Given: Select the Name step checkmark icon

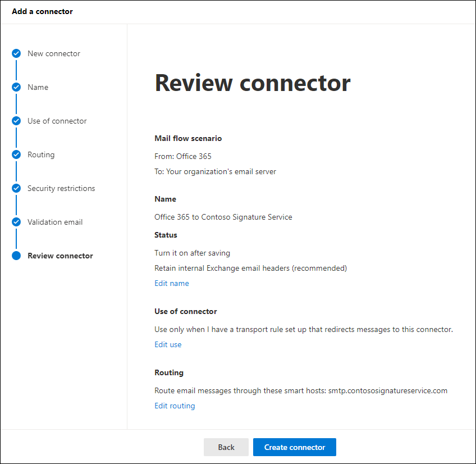Looking at the screenshot, I should 16,87.
